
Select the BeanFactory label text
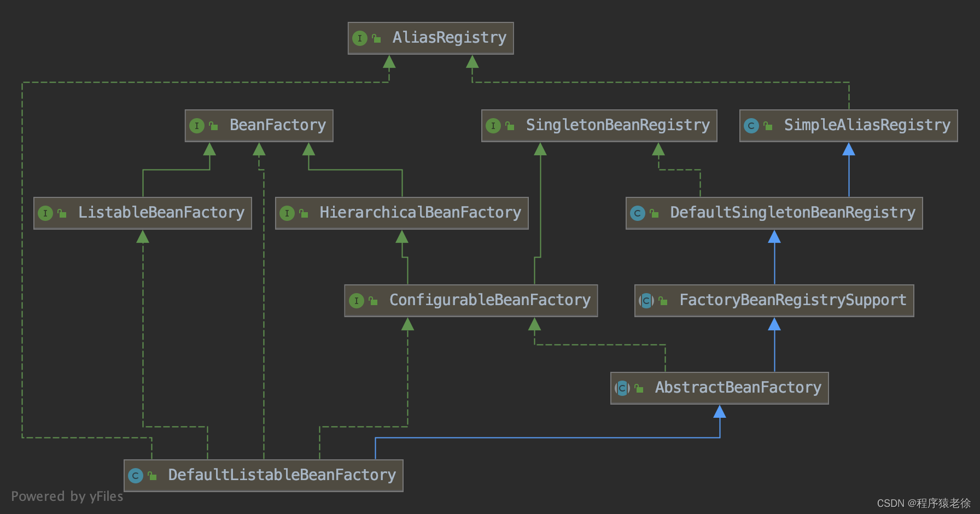point(278,125)
